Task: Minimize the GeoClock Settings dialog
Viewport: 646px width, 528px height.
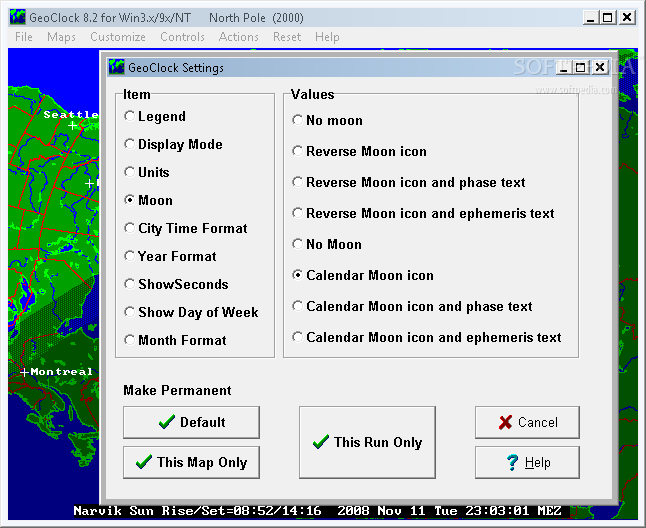Action: pyautogui.click(x=564, y=67)
